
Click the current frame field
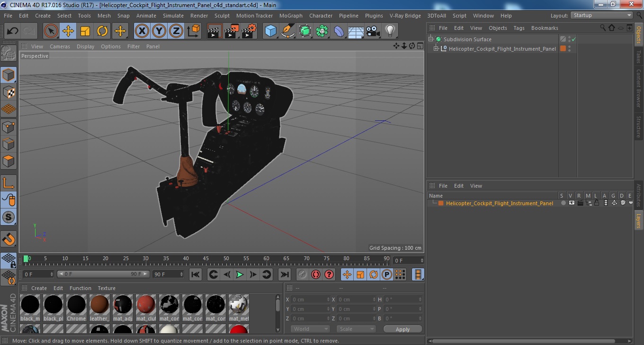pos(409,260)
